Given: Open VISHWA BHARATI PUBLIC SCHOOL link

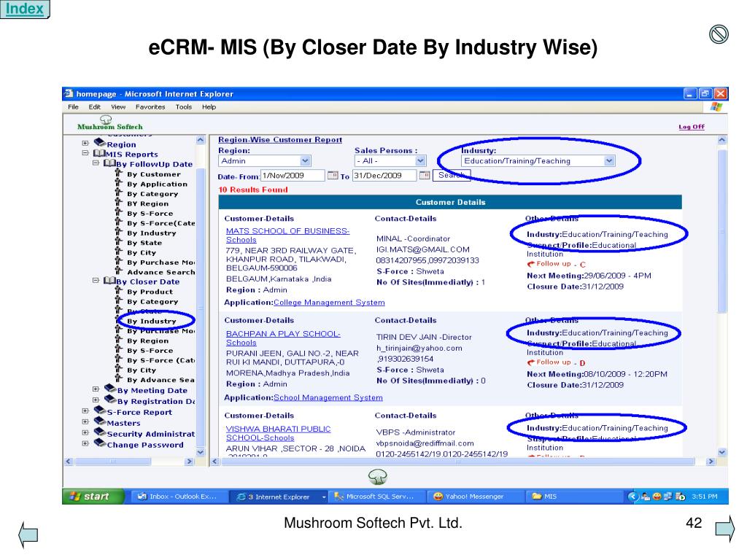Looking at the screenshot, I should coord(278,433).
